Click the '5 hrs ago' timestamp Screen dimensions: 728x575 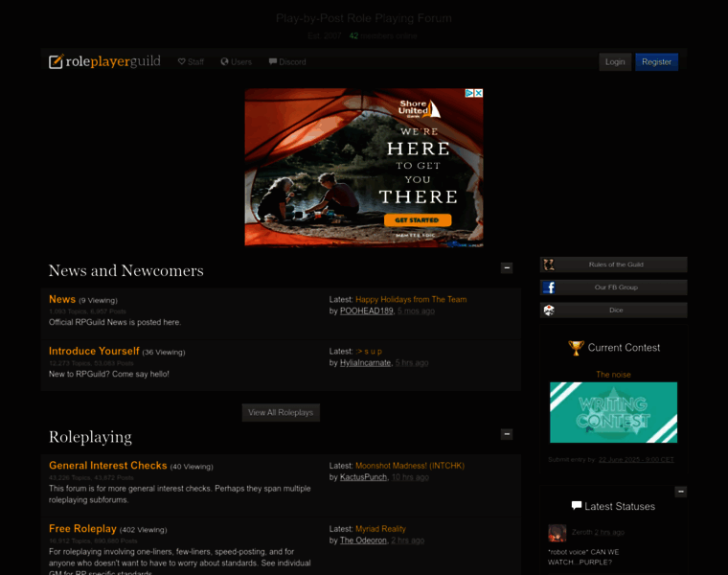pyautogui.click(x=412, y=363)
